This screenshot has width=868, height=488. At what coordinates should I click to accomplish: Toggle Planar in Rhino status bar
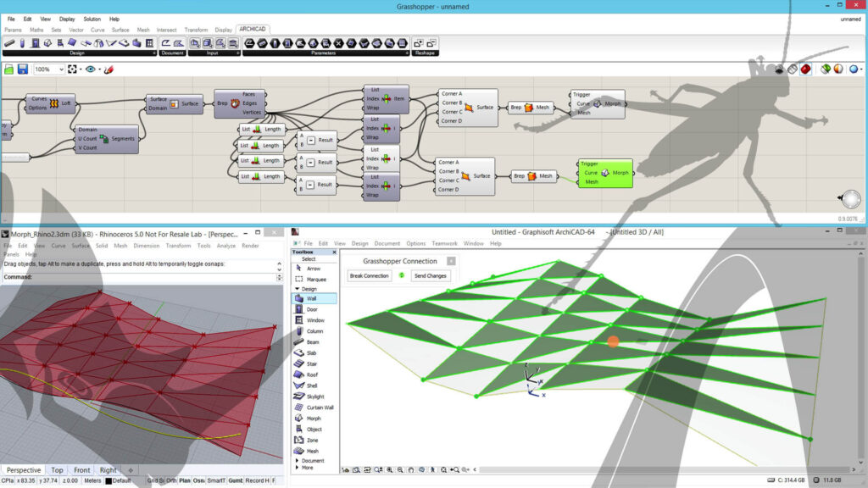(x=184, y=481)
